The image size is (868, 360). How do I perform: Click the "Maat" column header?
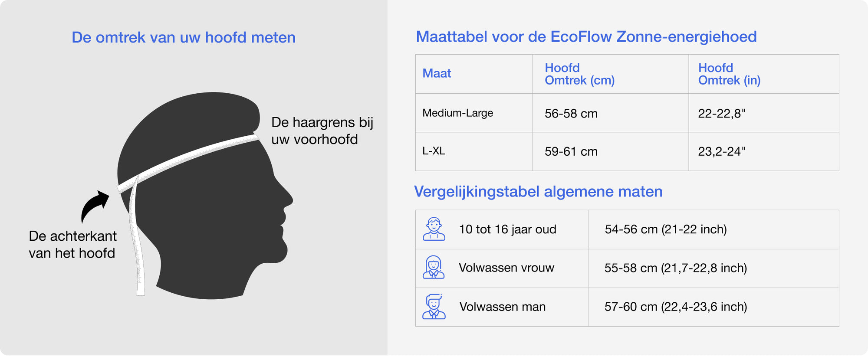[x=437, y=73]
